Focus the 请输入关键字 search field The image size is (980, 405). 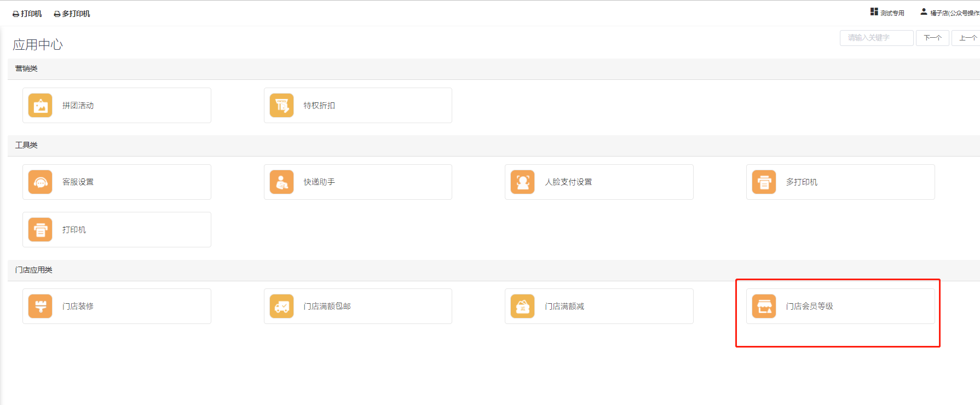click(877, 38)
